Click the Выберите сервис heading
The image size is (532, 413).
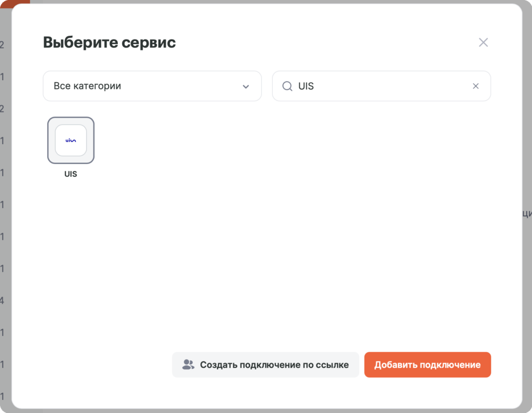(x=109, y=43)
